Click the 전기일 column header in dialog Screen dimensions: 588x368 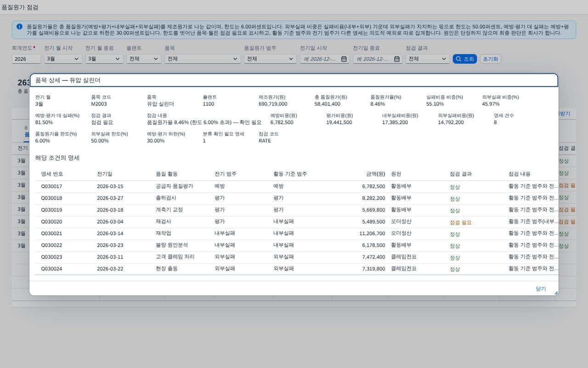104,174
